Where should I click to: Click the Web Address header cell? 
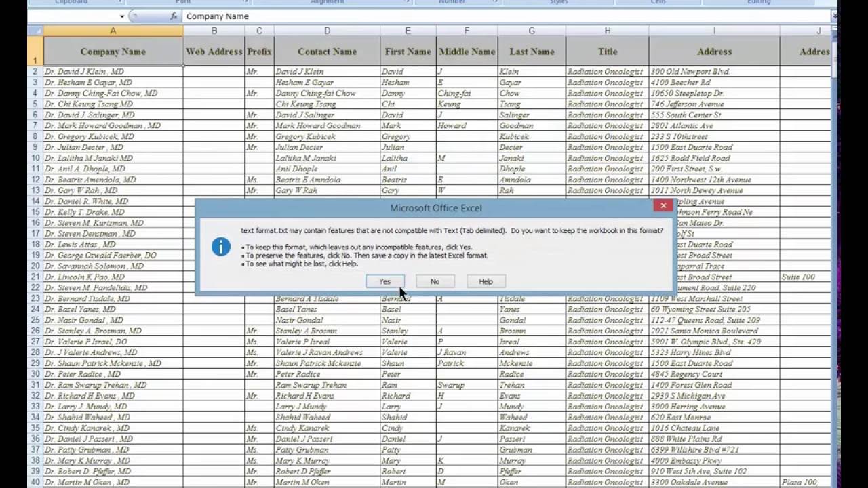point(214,51)
